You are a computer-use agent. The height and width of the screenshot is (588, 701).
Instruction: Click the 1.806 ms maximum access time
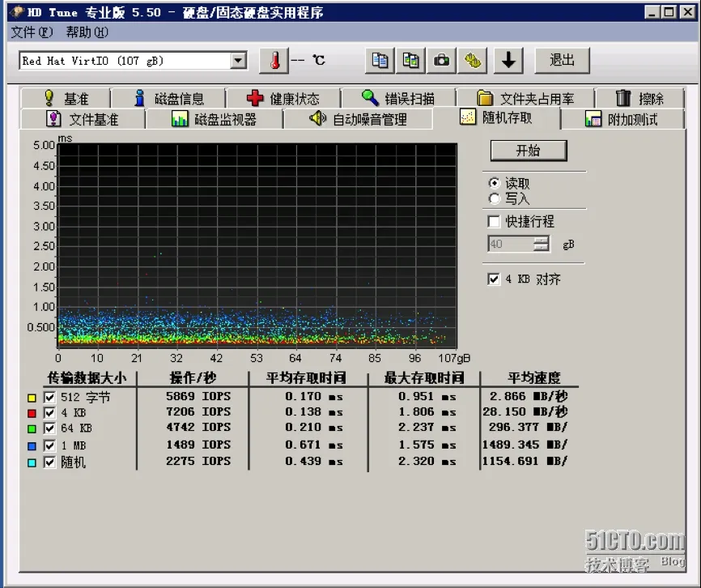pyautogui.click(x=427, y=411)
